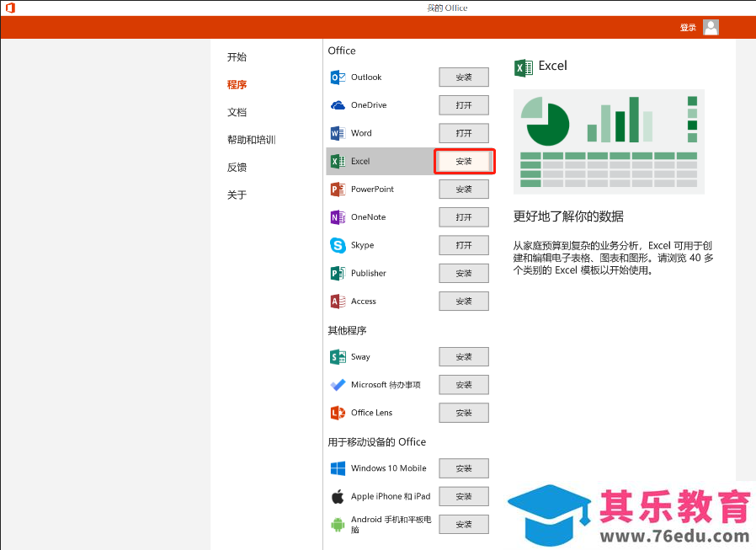This screenshot has width=756, height=550.
Task: Click the 更好地了解你的数据 heading
Action: [568, 216]
